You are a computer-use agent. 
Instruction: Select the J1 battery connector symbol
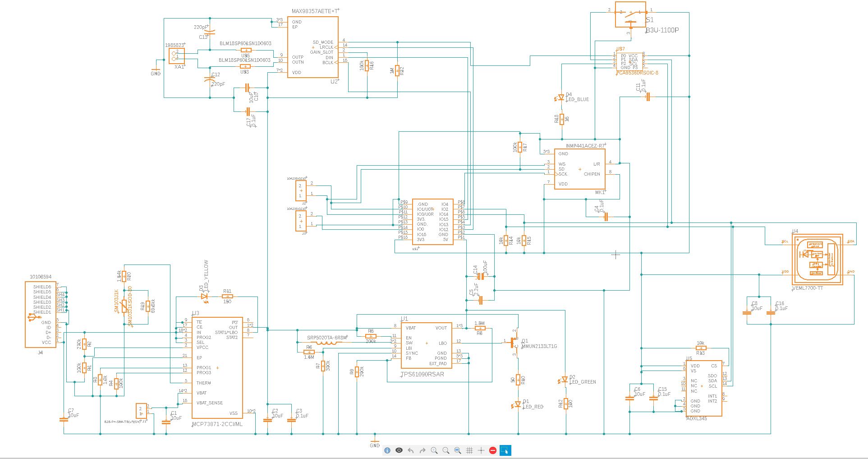pyautogui.click(x=141, y=411)
